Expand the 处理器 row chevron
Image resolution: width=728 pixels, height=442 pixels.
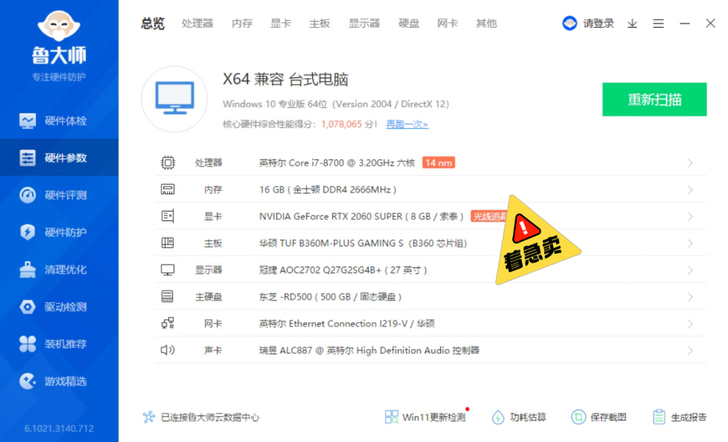(690, 163)
